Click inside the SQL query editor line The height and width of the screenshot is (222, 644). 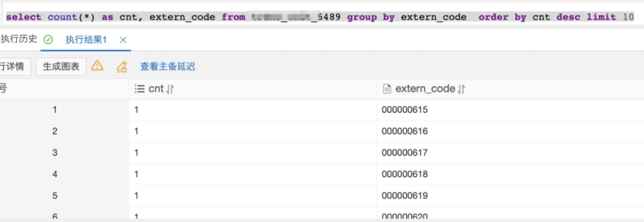click(320, 17)
